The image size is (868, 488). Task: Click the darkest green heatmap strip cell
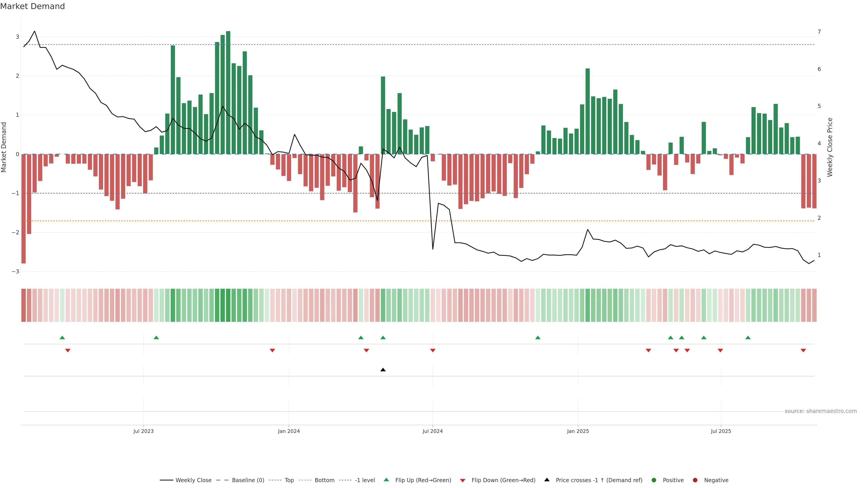click(228, 305)
